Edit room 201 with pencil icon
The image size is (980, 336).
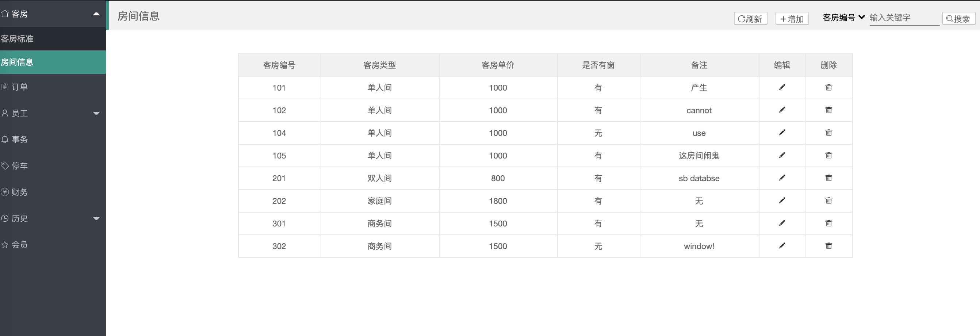pyautogui.click(x=782, y=178)
